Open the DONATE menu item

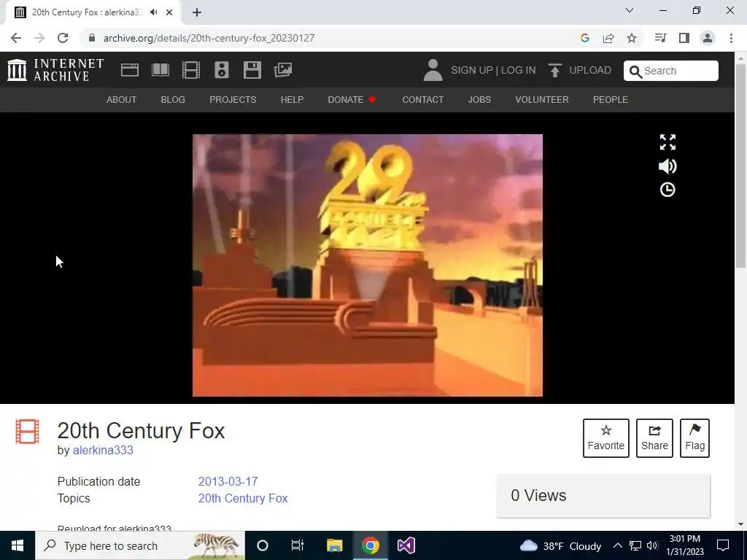352,99
